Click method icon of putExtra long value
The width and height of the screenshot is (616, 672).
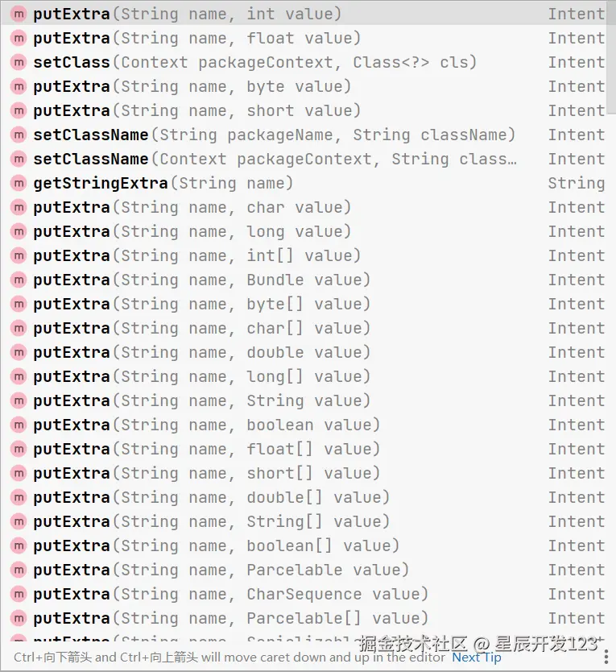18,231
